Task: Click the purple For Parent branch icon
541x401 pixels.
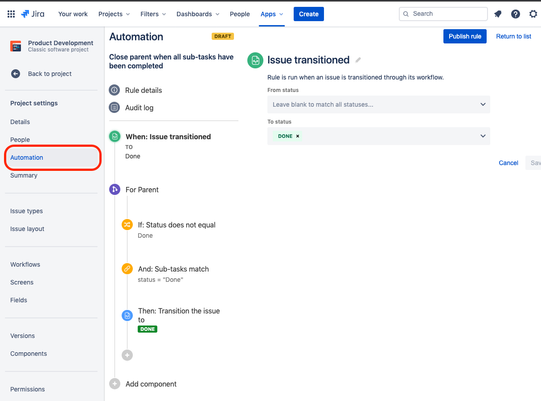Action: coord(115,189)
